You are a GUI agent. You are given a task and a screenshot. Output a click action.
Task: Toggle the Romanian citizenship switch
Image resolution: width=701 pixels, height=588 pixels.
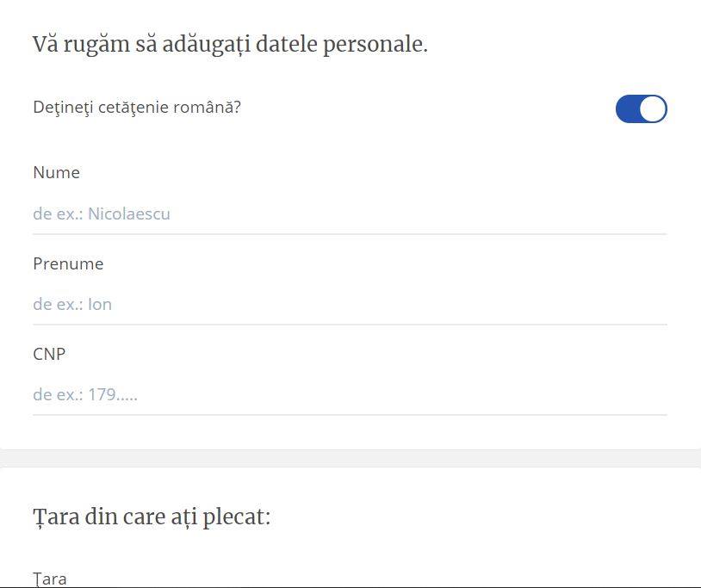(x=641, y=109)
